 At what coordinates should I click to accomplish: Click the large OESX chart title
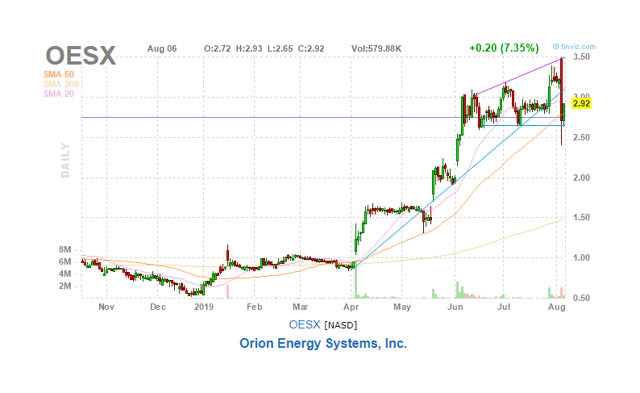click(81, 56)
